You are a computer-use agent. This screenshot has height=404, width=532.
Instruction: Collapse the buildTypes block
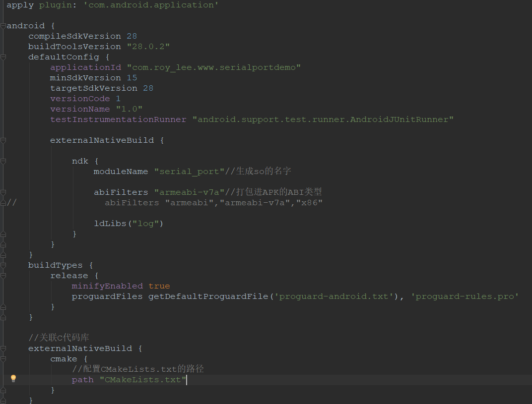pyautogui.click(x=3, y=265)
